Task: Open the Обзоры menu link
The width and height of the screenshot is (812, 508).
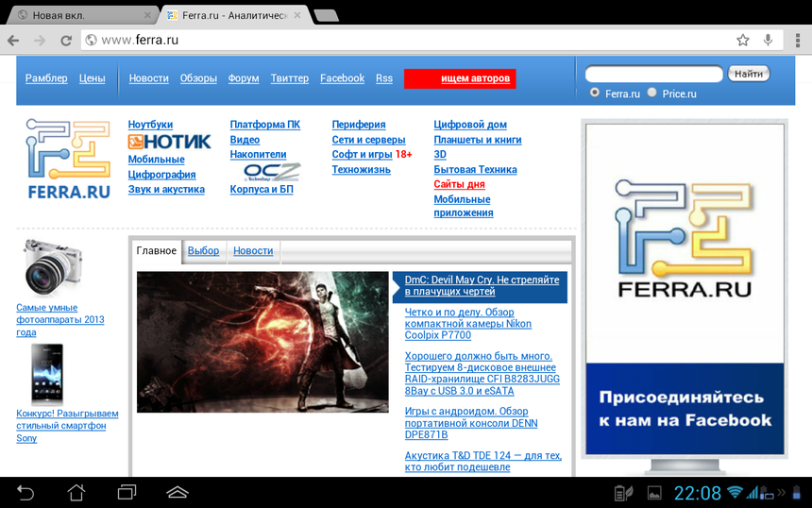Action: (198, 78)
